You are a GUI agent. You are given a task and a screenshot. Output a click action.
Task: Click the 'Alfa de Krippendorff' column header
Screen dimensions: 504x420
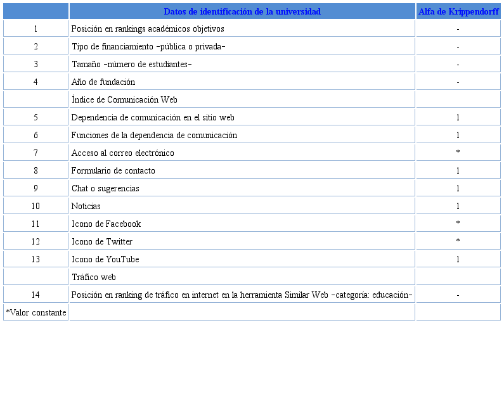(x=458, y=11)
